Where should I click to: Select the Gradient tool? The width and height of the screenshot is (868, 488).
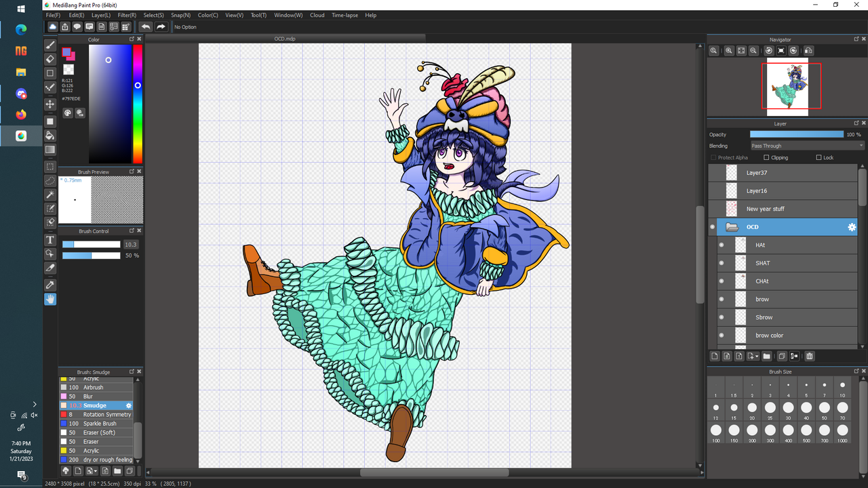click(x=50, y=150)
